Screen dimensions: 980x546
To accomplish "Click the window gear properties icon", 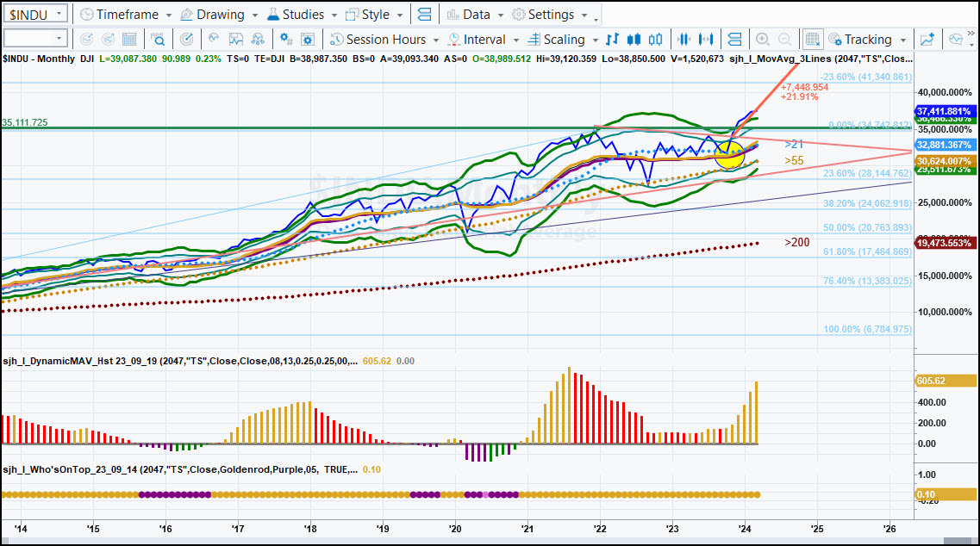I will coord(308,40).
